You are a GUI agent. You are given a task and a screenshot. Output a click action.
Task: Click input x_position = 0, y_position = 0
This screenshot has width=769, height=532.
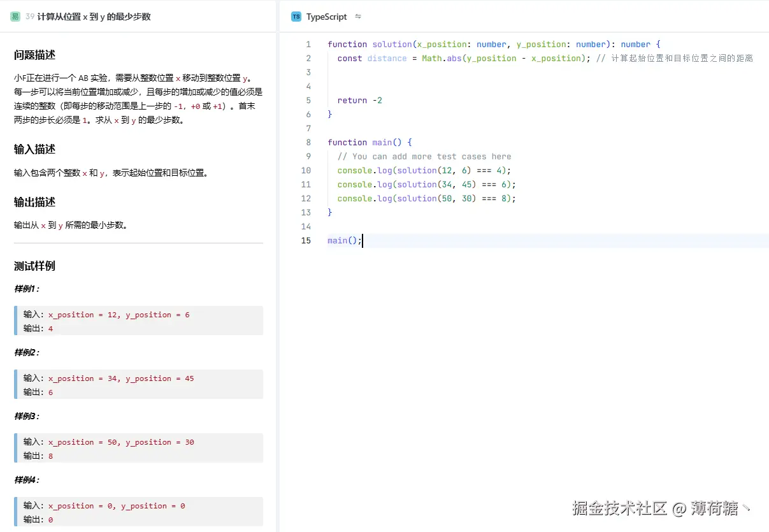tap(117, 506)
